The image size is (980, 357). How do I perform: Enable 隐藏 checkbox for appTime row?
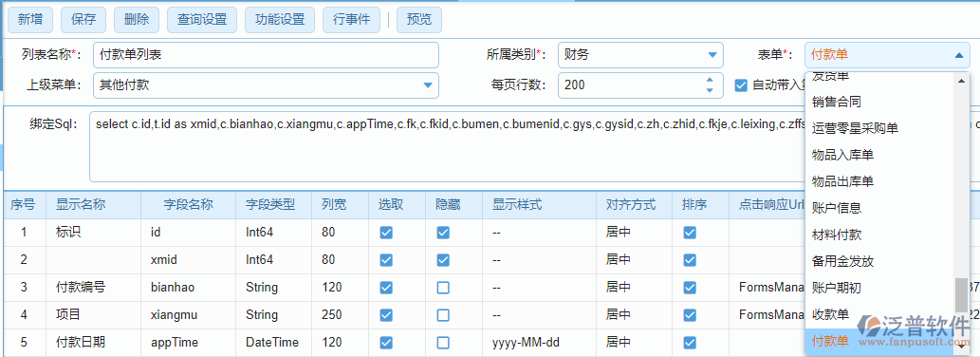pos(443,343)
